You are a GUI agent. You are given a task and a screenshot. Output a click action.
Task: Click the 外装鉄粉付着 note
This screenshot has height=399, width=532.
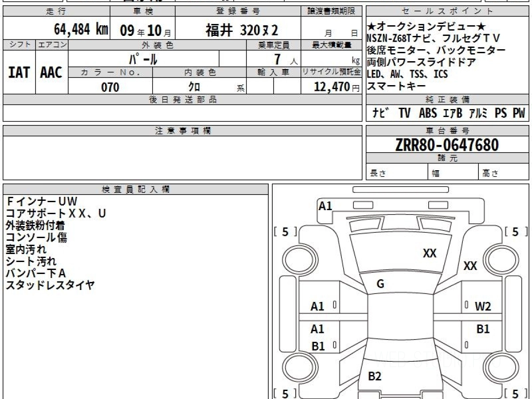pyautogui.click(x=35, y=226)
